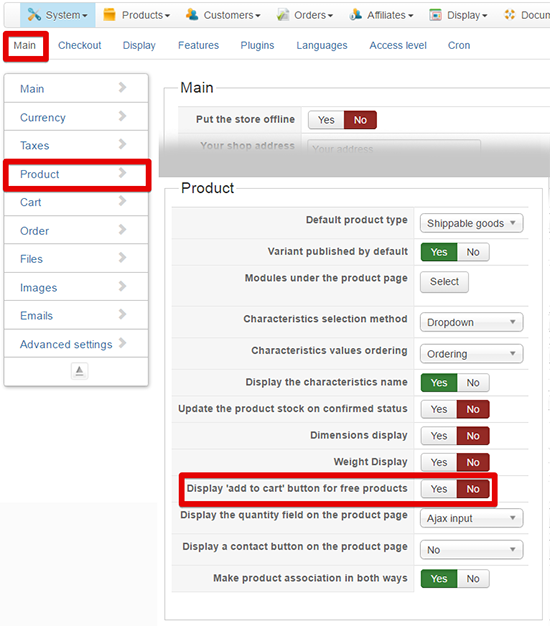550x626 pixels.
Task: Enable Update product stock on confirmed status
Action: (439, 409)
